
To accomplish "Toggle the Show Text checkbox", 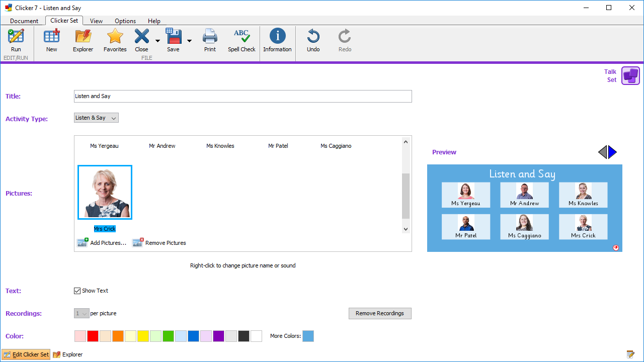I will 77,291.
